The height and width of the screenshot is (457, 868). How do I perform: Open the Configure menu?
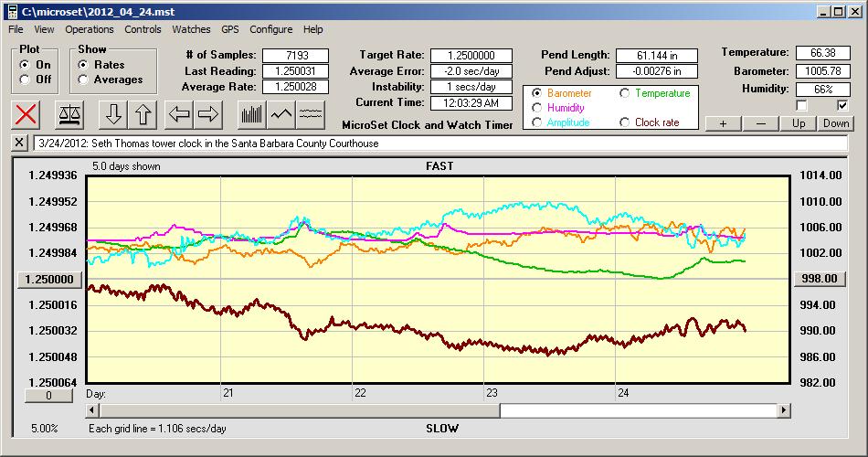[x=270, y=29]
